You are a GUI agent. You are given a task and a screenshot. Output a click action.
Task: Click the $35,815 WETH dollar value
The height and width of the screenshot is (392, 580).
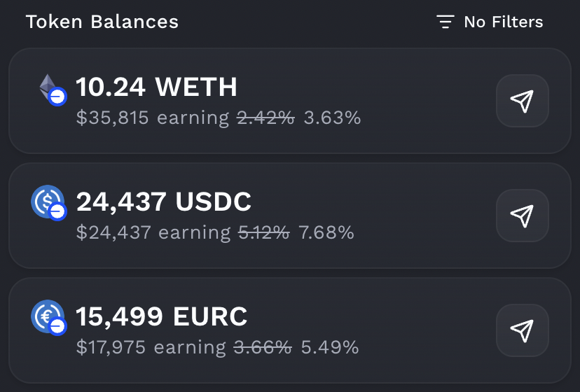(112, 118)
